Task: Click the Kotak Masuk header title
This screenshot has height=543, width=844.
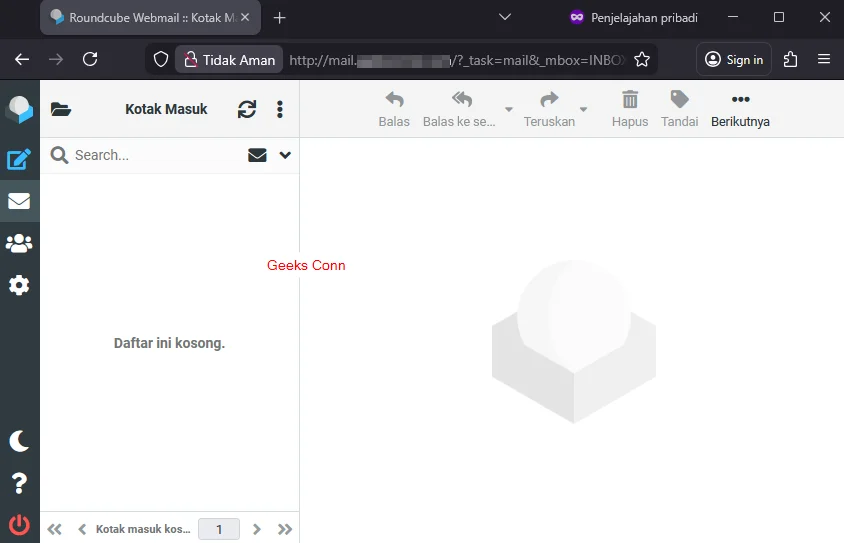Action: (x=166, y=109)
